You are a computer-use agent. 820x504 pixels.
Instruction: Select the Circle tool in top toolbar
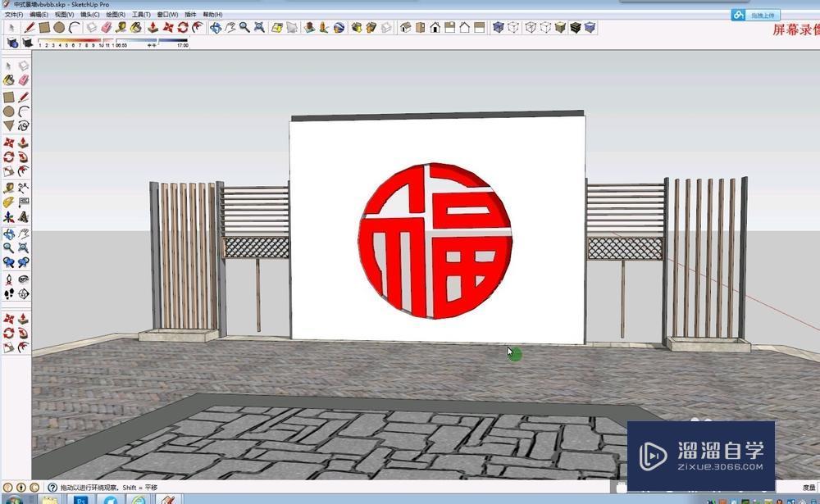tap(59, 27)
